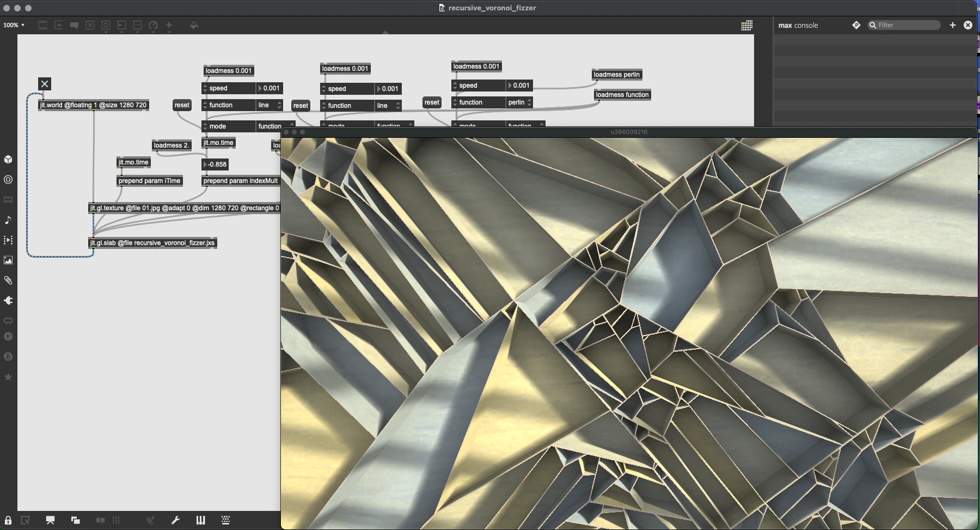Select the prepend param iTime object

150,181
